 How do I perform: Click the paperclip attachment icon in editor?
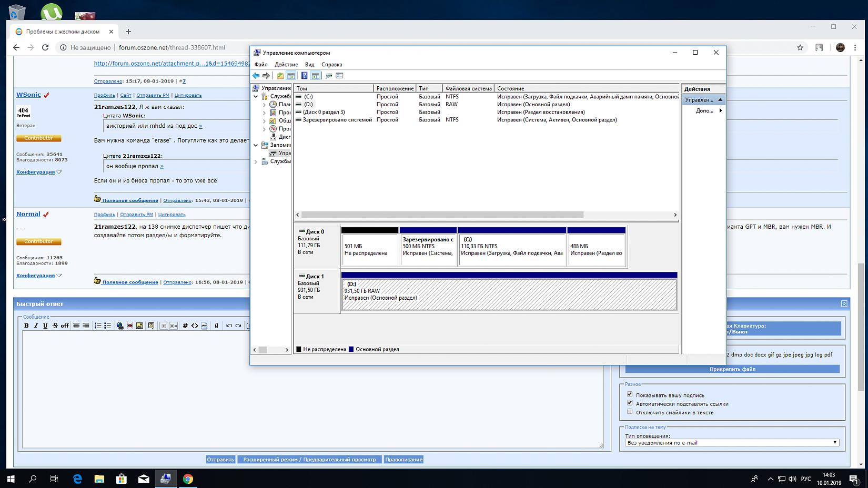tap(216, 326)
